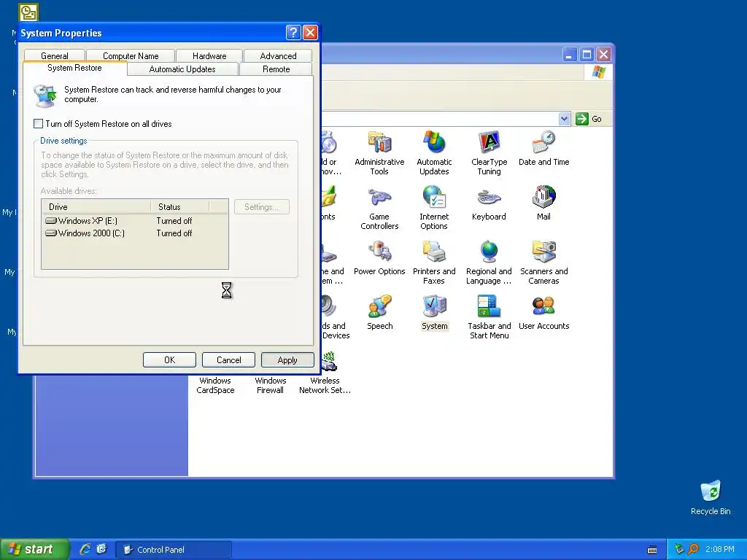Open the Mail applet
Screen dimensions: 747x560
tap(543, 203)
